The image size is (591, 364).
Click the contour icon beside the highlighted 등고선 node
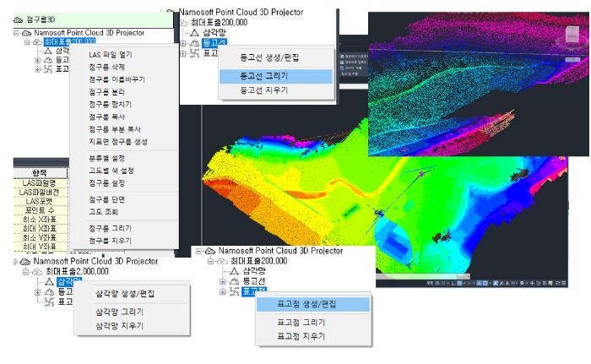click(194, 43)
